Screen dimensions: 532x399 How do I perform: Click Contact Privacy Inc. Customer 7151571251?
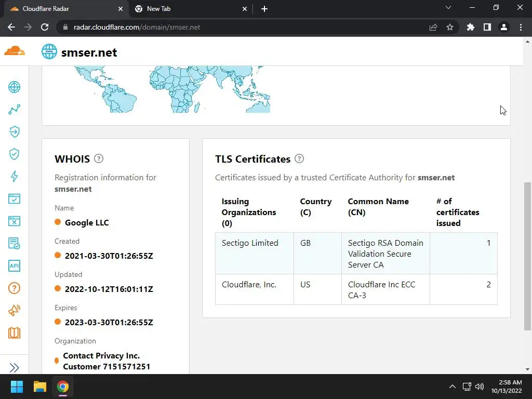(107, 361)
